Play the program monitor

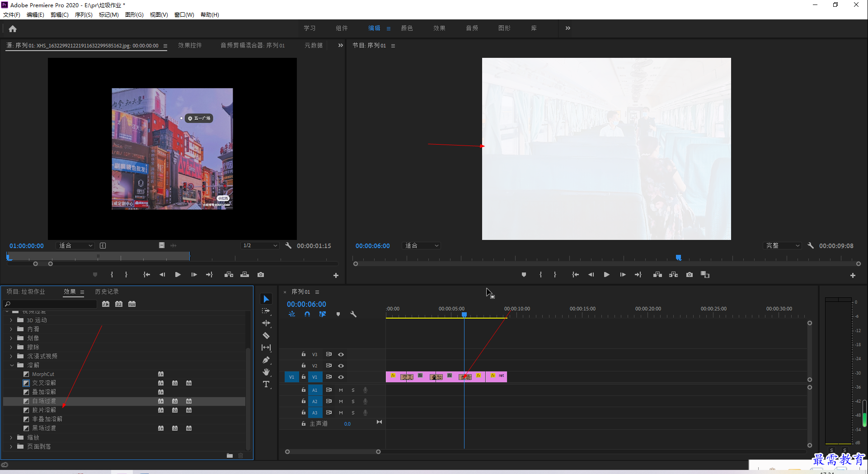pyautogui.click(x=606, y=275)
